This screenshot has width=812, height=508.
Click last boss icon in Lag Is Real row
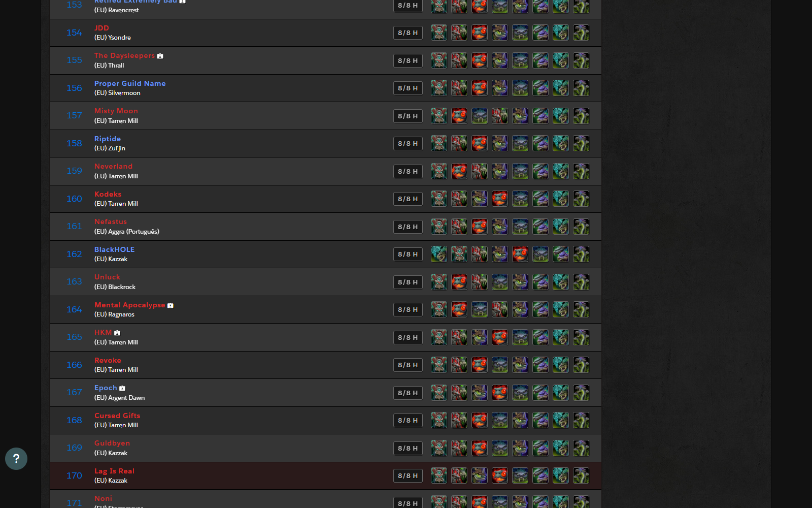[581, 475]
